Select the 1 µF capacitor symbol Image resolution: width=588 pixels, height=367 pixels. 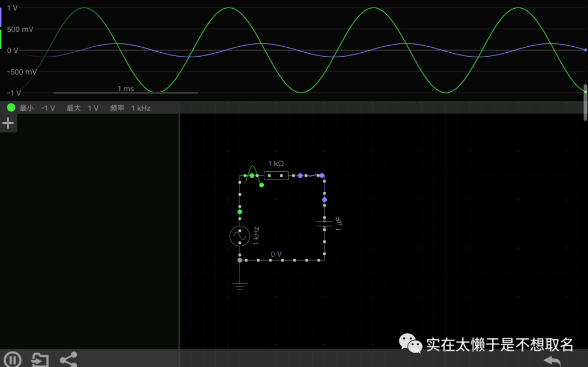[x=324, y=224]
